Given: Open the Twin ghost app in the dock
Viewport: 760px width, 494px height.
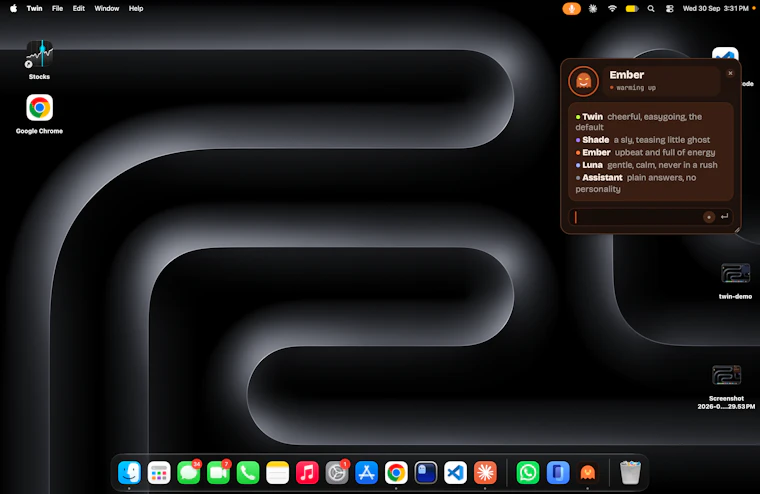Looking at the screenshot, I should click(587, 472).
